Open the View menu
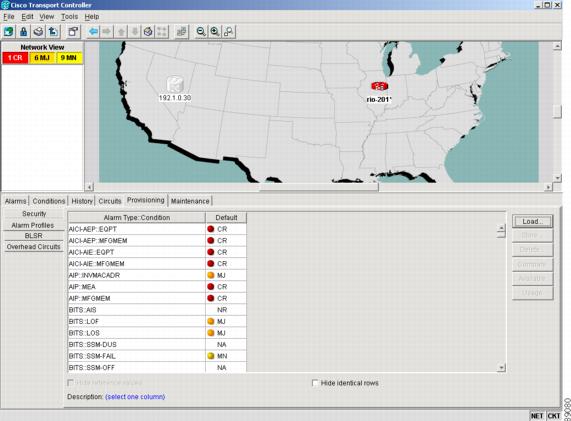 click(x=47, y=17)
